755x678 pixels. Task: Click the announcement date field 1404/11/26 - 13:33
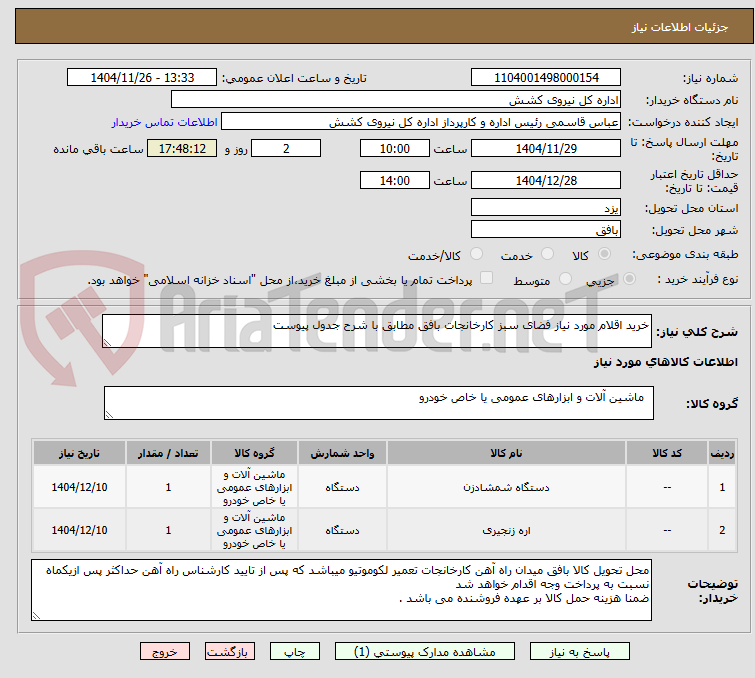[x=142, y=78]
